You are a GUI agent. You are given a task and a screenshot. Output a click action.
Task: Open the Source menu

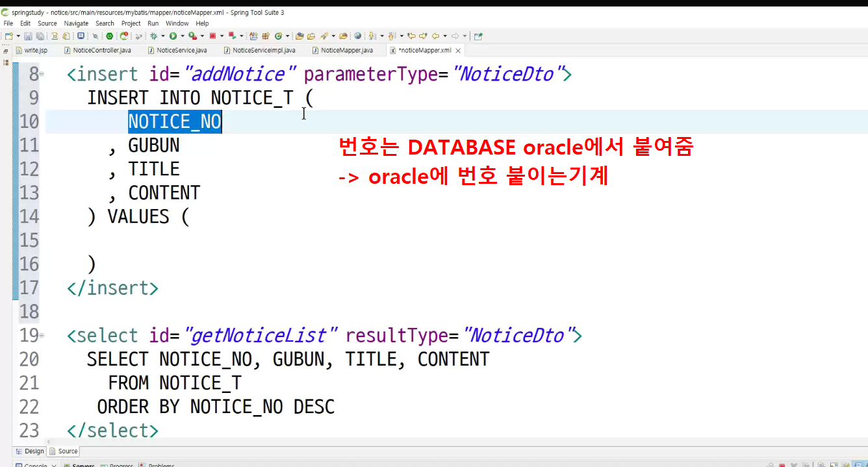[x=47, y=23]
